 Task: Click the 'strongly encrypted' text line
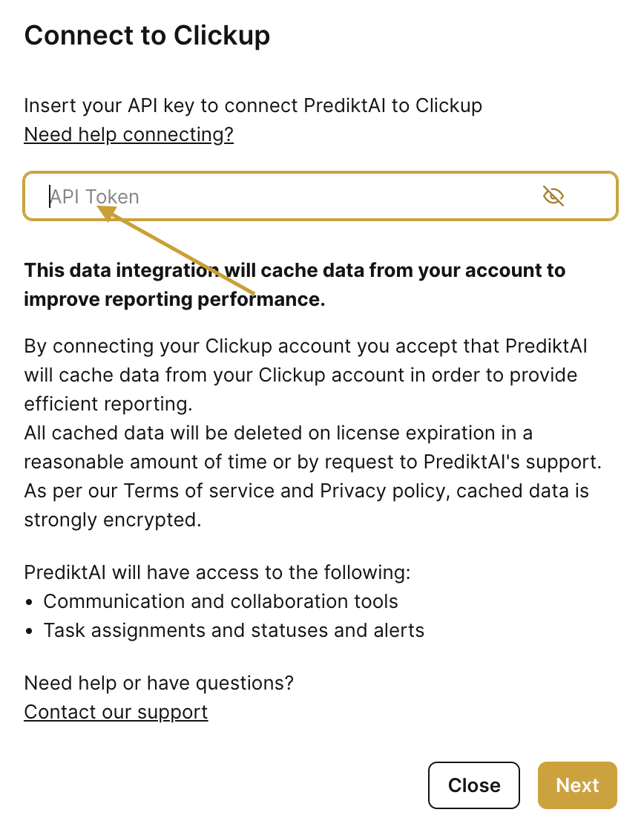(x=113, y=520)
